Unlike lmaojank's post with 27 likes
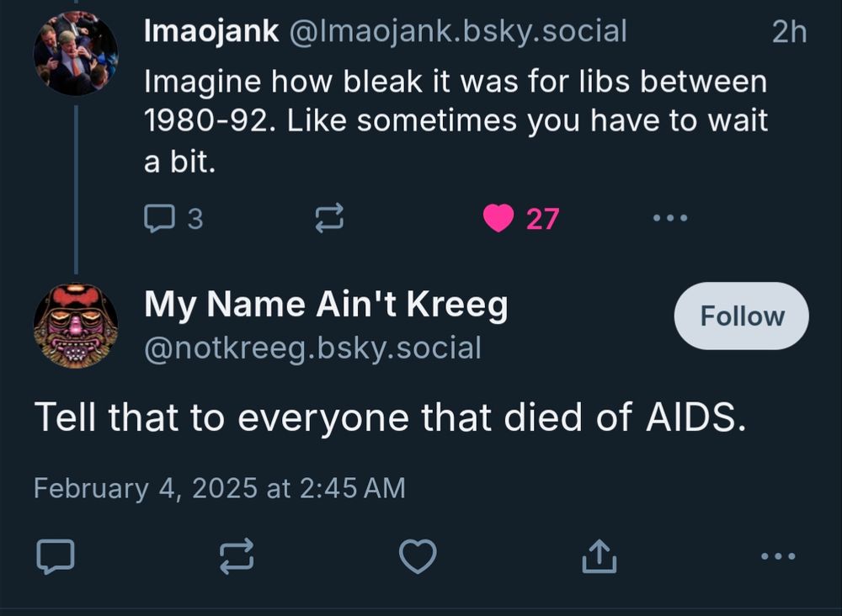 498,219
